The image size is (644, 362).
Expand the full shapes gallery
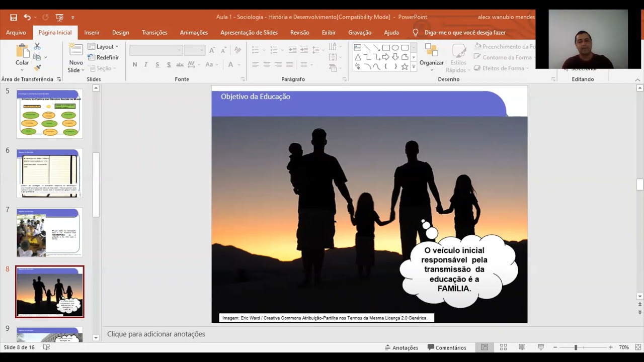414,66
